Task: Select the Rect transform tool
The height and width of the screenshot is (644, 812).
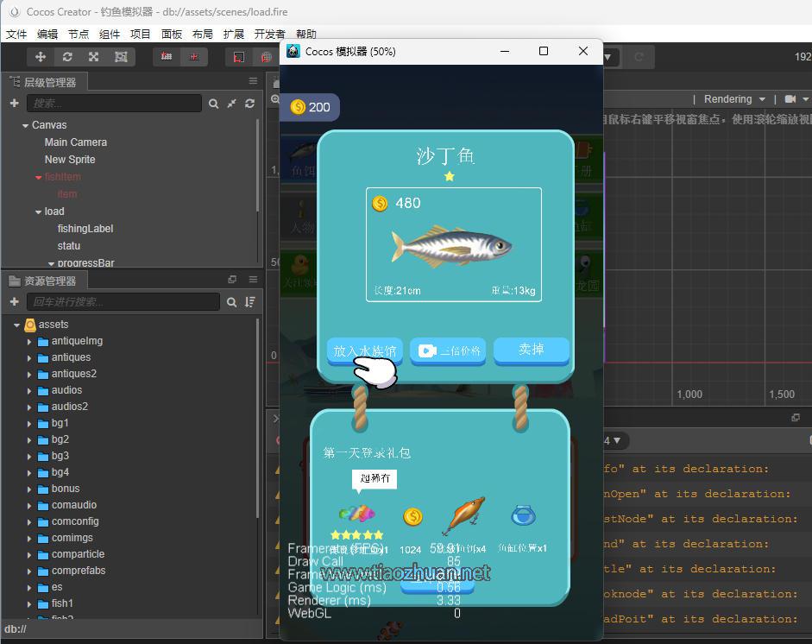Action: (x=121, y=57)
